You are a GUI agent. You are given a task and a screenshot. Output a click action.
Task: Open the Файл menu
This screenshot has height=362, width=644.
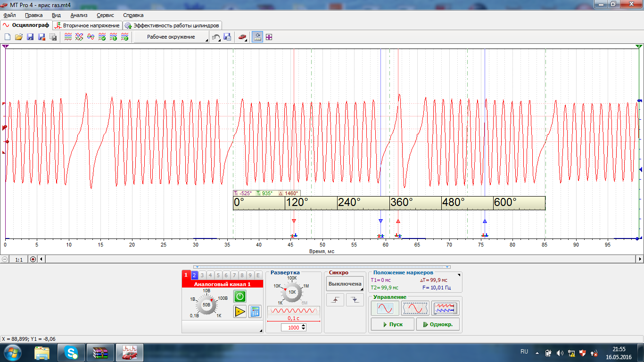[x=9, y=15]
